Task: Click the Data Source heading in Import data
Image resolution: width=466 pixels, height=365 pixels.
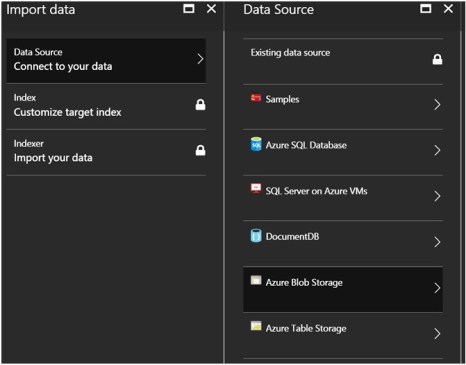Action: pyautogui.click(x=38, y=52)
